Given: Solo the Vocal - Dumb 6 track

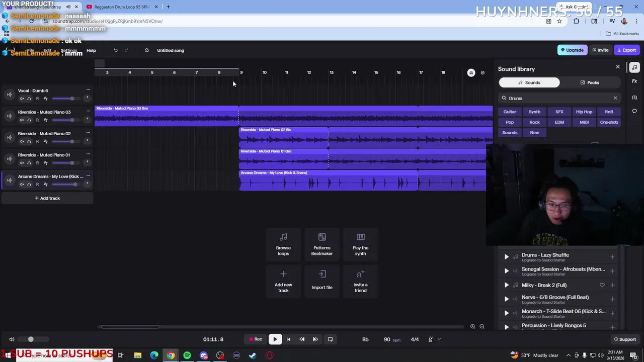Looking at the screenshot, I should [x=29, y=99].
